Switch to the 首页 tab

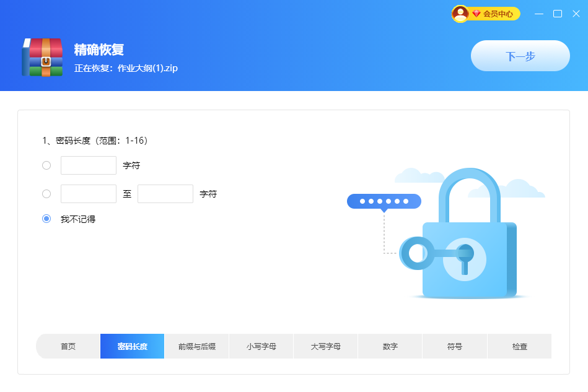(68, 346)
